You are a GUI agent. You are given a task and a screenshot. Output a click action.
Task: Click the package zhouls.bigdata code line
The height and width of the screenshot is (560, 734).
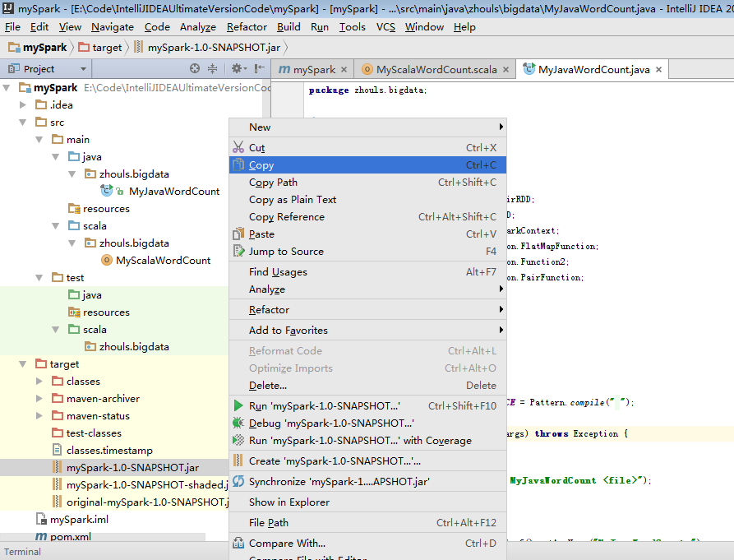click(367, 90)
